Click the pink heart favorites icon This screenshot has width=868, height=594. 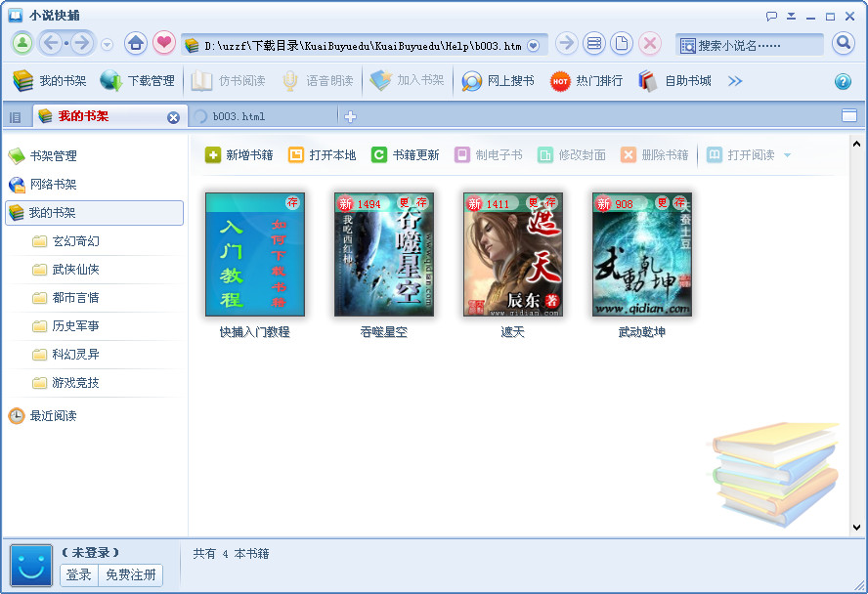point(164,43)
